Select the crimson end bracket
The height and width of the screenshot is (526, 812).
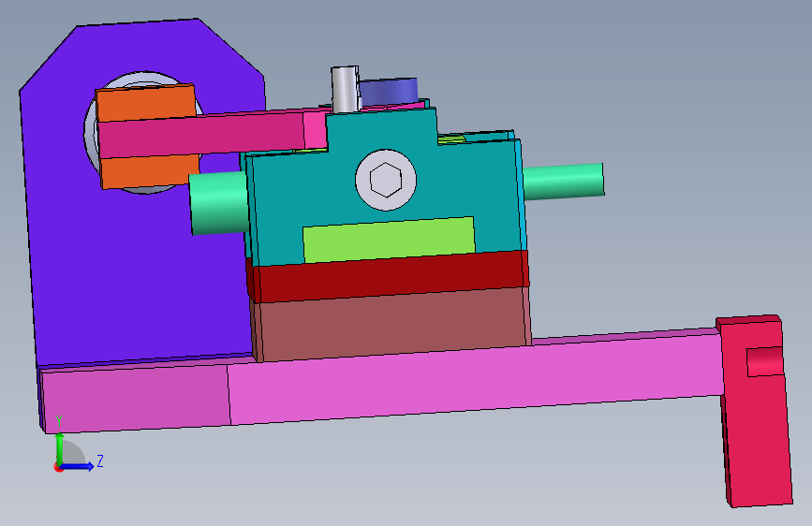pyautogui.click(x=756, y=412)
